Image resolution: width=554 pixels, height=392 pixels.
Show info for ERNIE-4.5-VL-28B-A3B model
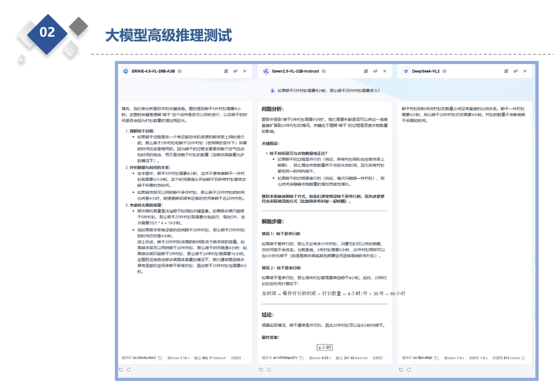(x=180, y=72)
